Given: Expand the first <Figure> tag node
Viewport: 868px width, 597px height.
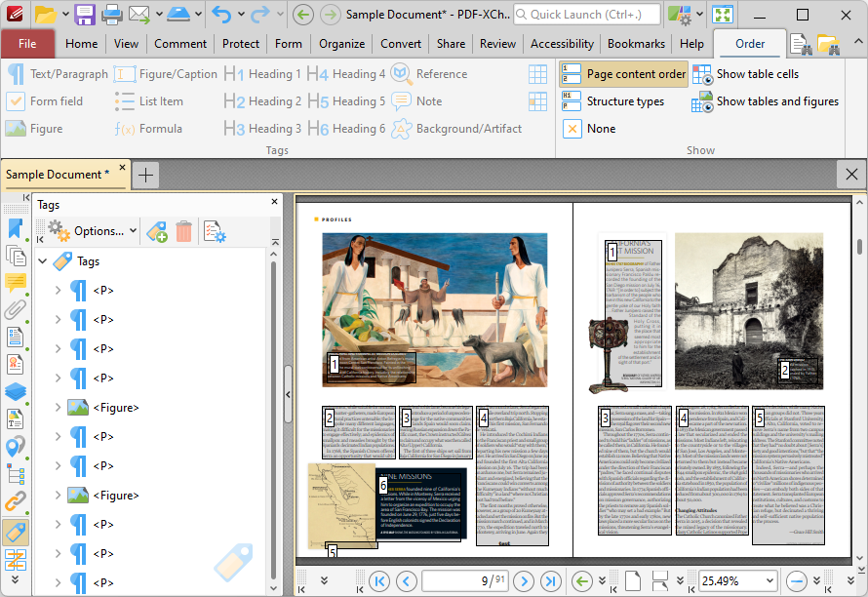Looking at the screenshot, I should (x=58, y=407).
